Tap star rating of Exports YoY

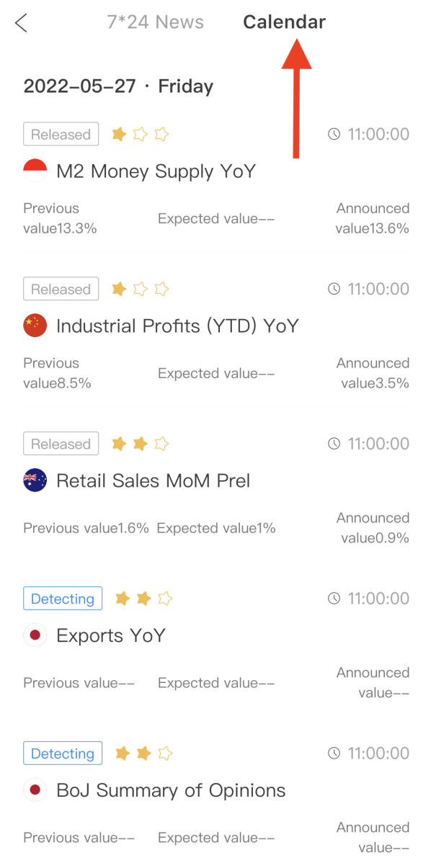[144, 599]
